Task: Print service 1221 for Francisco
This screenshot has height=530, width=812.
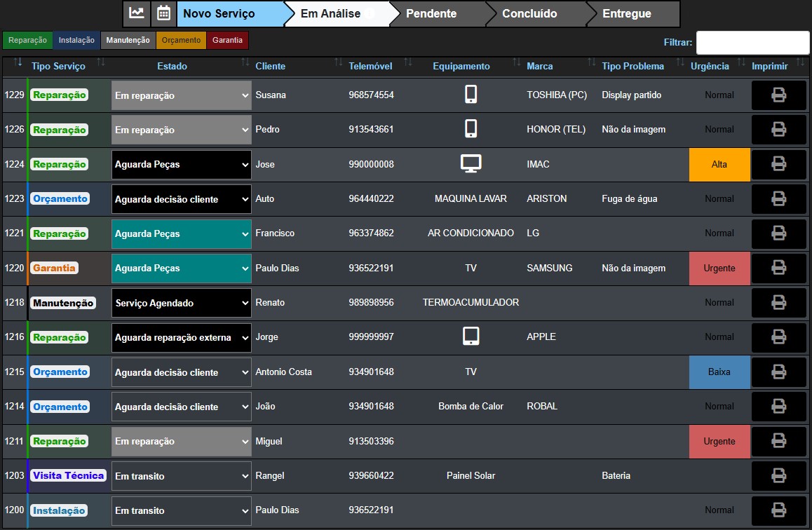Action: tap(778, 233)
